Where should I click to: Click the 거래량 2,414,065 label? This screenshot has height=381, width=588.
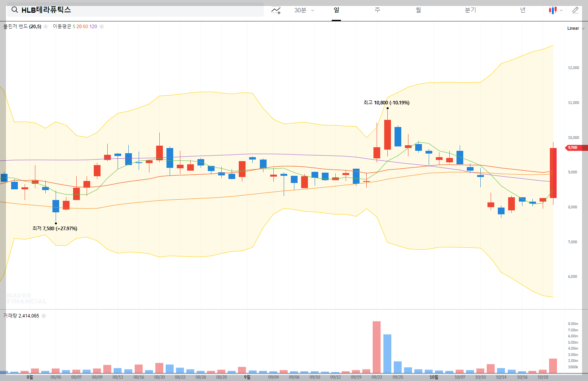[21, 316]
